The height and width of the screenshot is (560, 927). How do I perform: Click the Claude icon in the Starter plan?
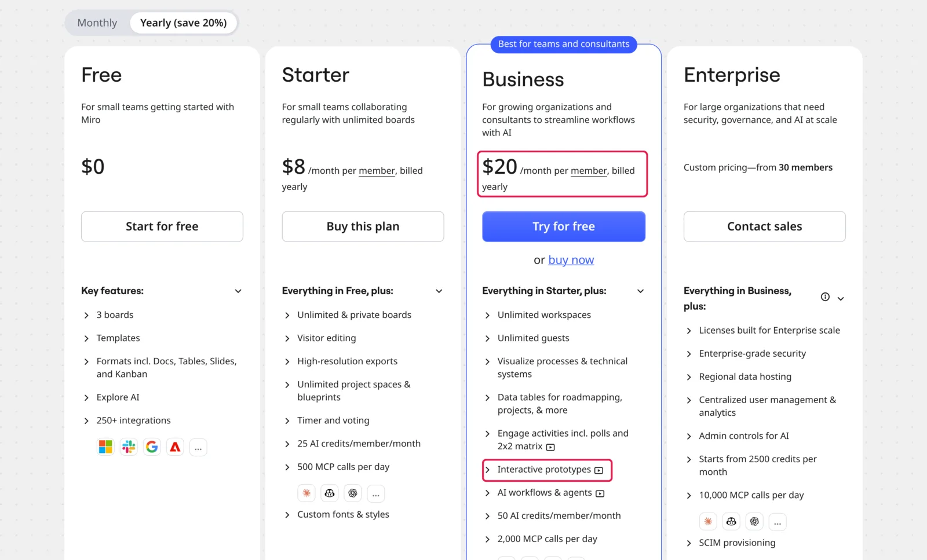click(x=306, y=493)
